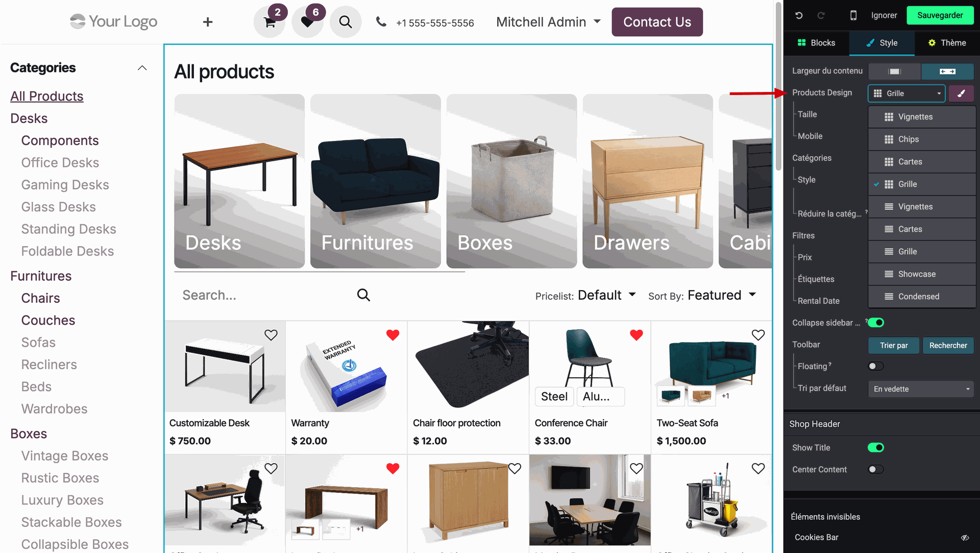Add Customizable Desk to wishlist
The width and height of the screenshot is (980, 553).
coord(271,335)
